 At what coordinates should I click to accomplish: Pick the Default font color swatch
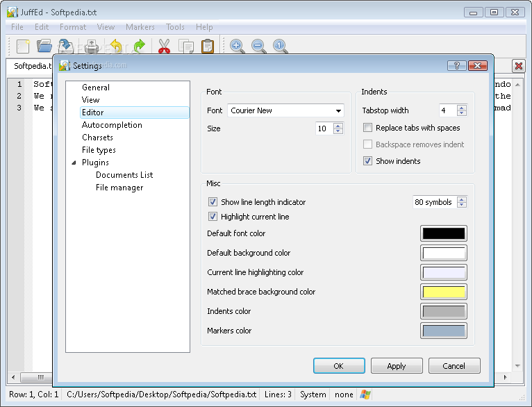point(444,233)
